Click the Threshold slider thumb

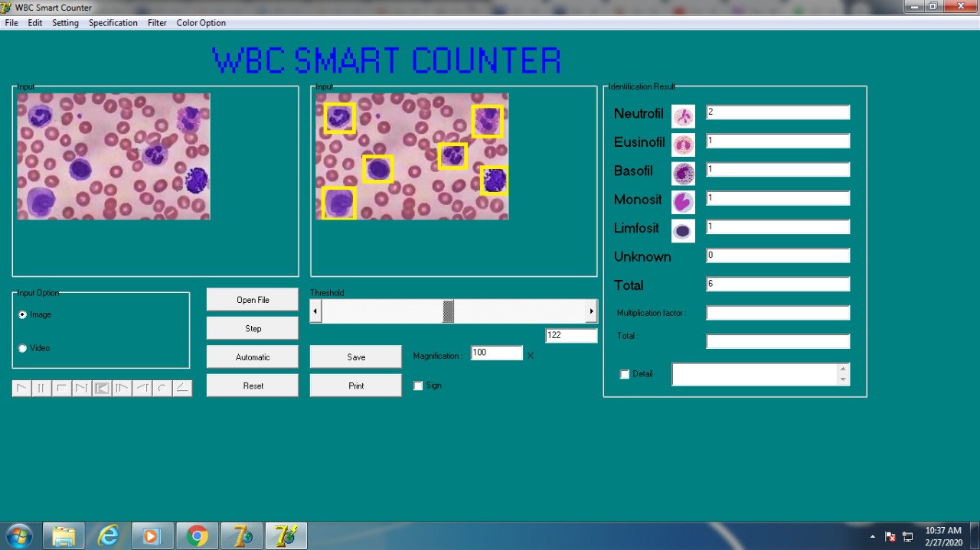449,311
